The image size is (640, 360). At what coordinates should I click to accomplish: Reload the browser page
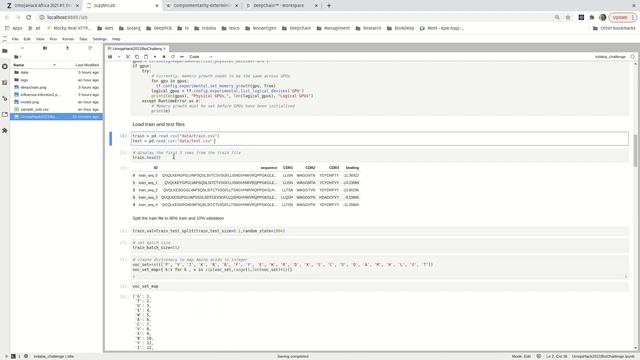click(x=29, y=17)
